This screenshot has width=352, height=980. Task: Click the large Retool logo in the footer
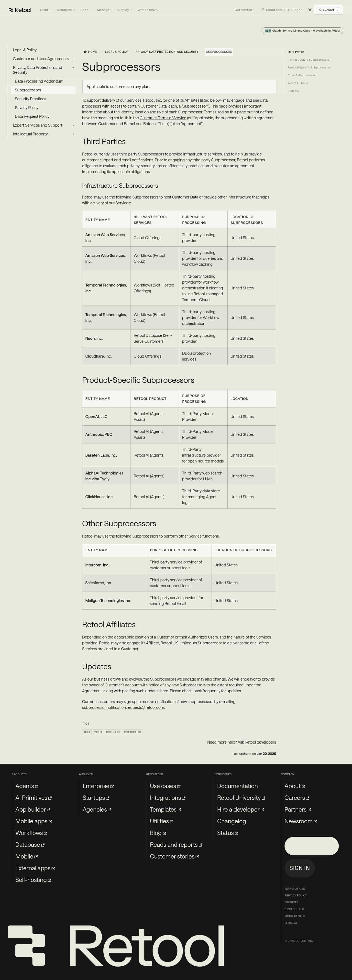click(x=116, y=946)
